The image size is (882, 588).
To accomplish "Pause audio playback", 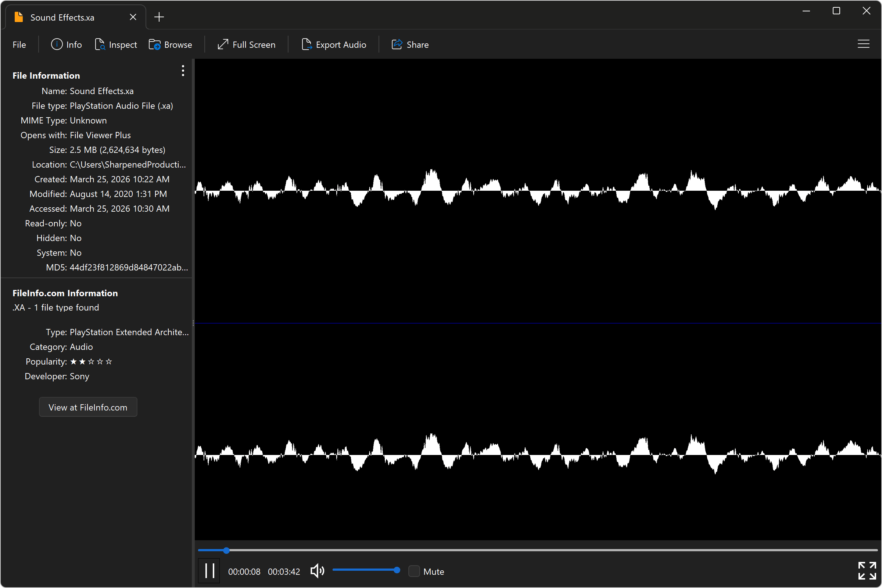I will (209, 571).
